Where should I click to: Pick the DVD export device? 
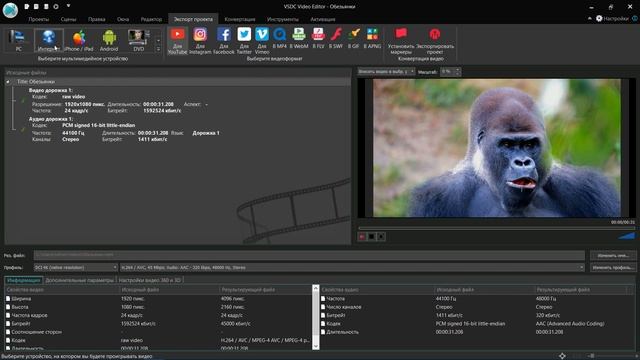pyautogui.click(x=139, y=40)
